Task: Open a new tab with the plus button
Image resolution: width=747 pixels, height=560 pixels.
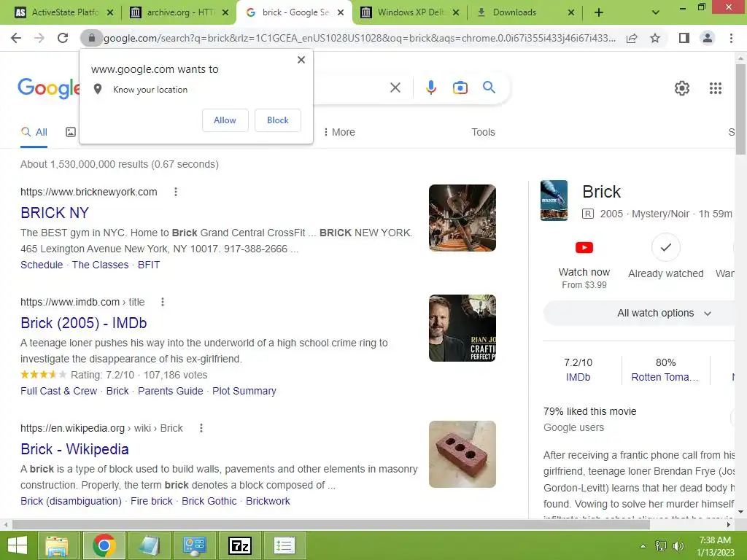Action: pyautogui.click(x=599, y=13)
